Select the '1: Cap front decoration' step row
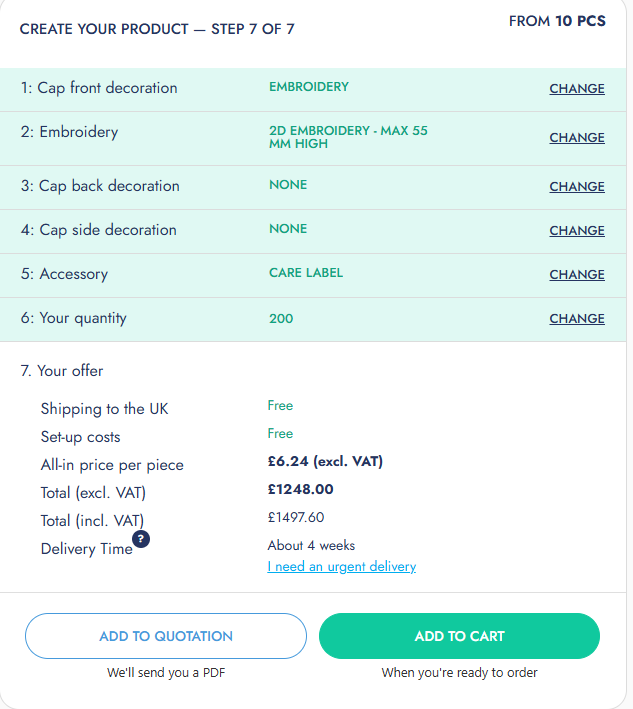633x709 pixels. pos(99,88)
